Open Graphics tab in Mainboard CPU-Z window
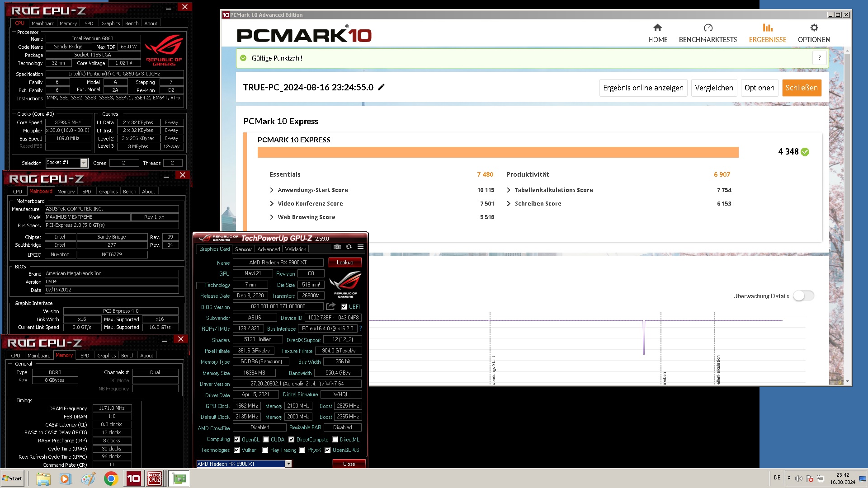Screen dimensions: 868x488 (x=108, y=192)
